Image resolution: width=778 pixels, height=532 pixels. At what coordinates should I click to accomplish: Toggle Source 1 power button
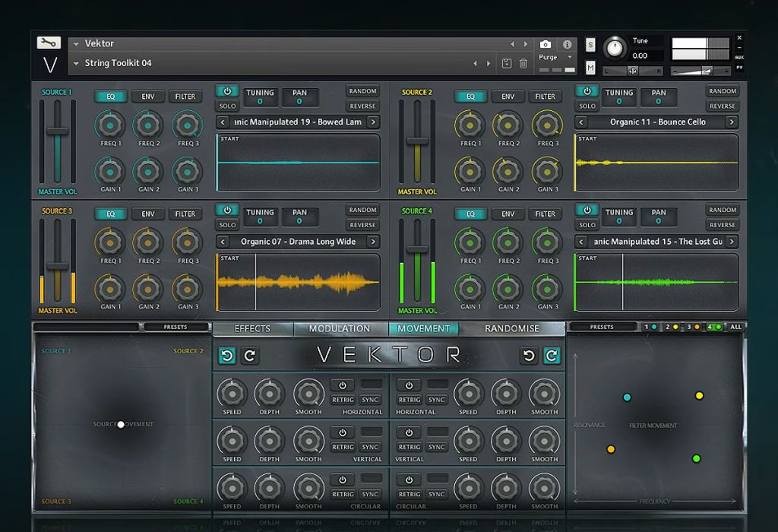227,90
